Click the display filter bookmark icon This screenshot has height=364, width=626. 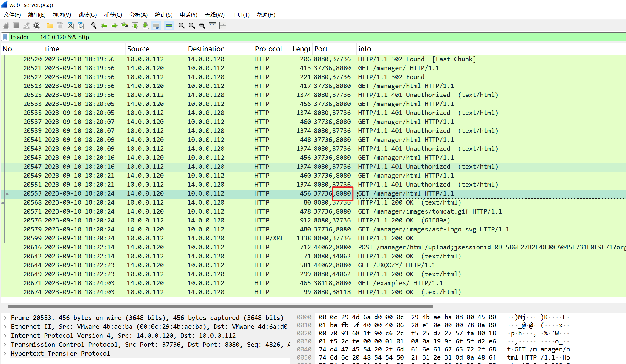click(5, 37)
